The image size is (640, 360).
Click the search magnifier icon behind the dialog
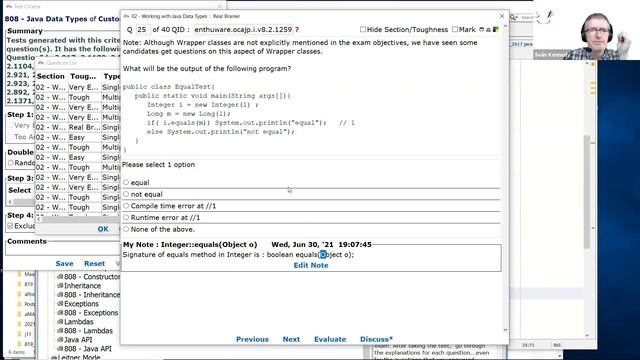[513, 17]
